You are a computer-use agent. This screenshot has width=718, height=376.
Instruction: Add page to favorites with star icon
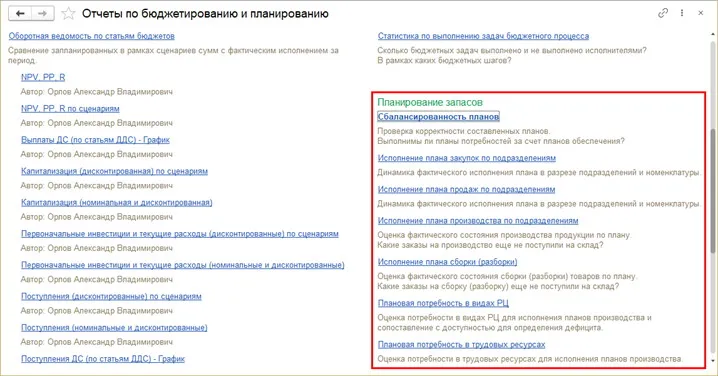[68, 13]
